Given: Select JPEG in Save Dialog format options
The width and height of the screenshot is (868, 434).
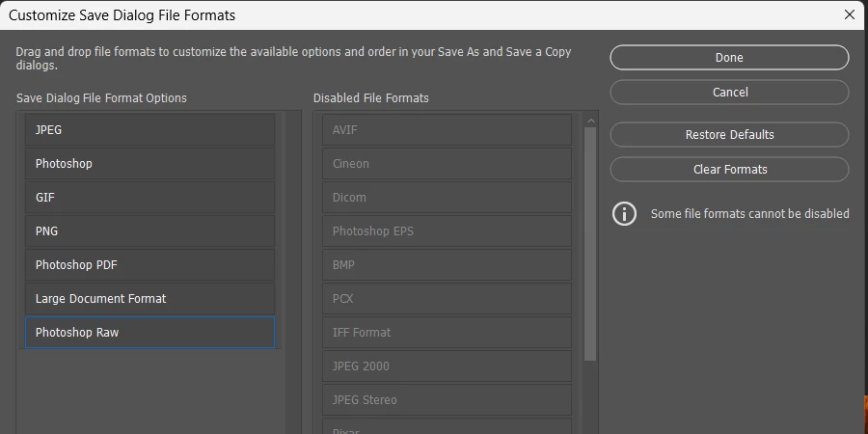Looking at the screenshot, I should [149, 129].
